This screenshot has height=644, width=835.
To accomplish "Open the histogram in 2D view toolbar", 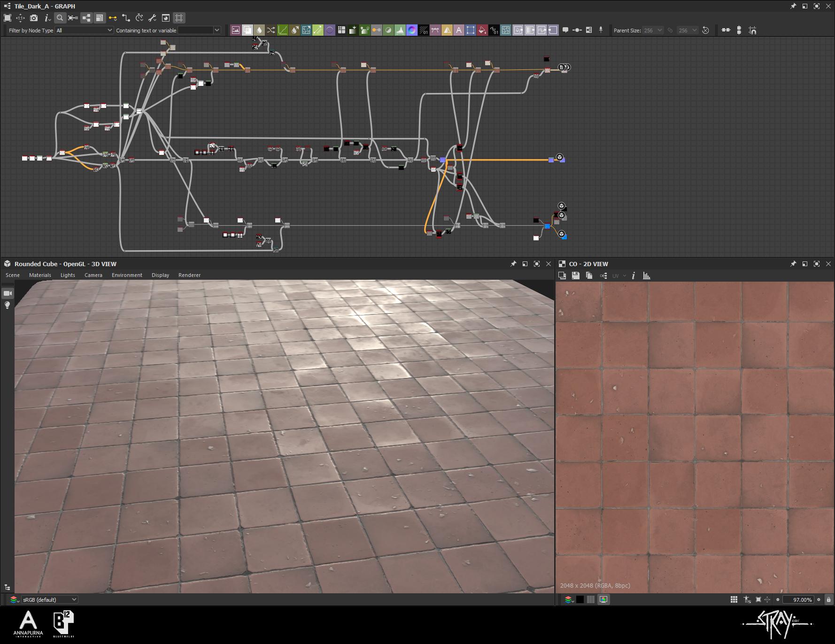I will [x=647, y=276].
